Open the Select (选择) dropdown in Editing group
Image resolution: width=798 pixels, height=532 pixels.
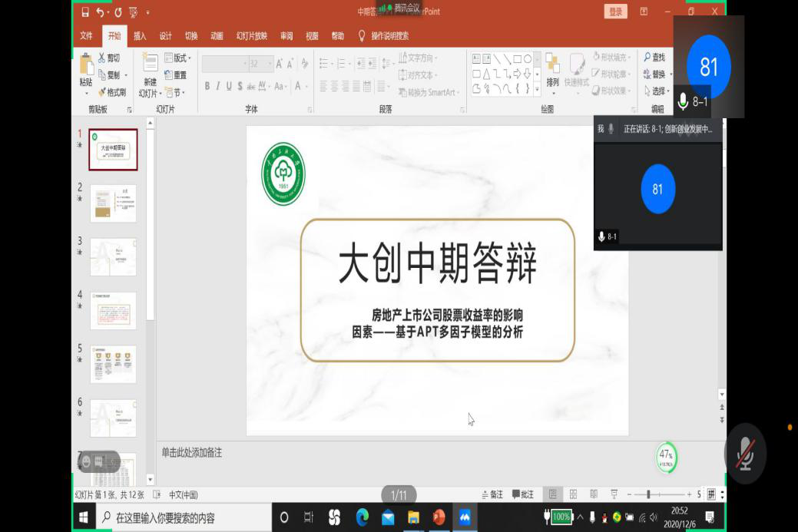657,91
